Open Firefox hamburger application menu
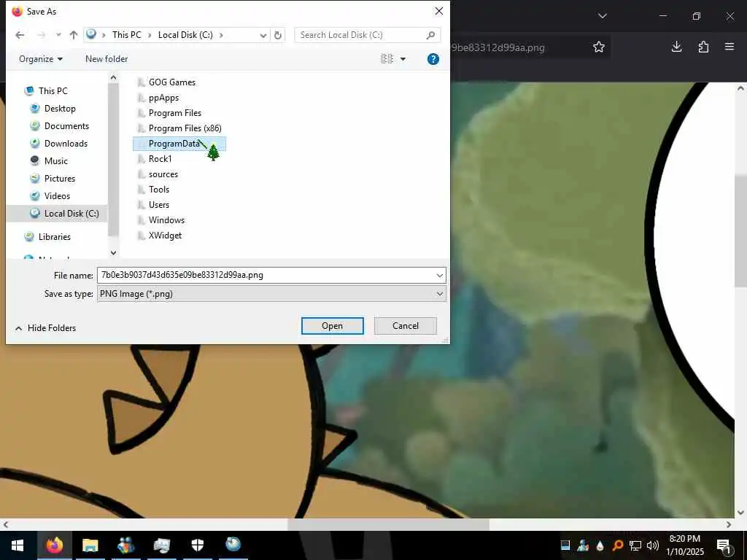This screenshot has height=560, width=747. [729, 47]
